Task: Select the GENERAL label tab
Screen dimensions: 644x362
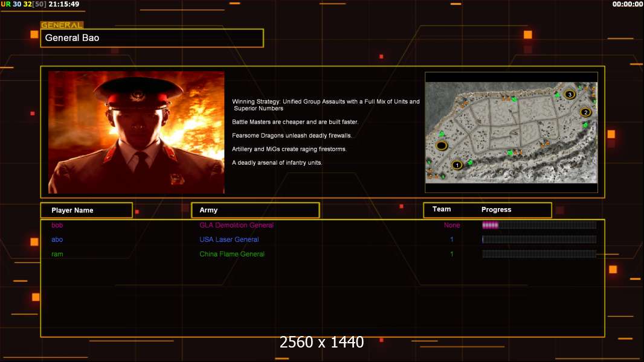Action: tap(62, 25)
